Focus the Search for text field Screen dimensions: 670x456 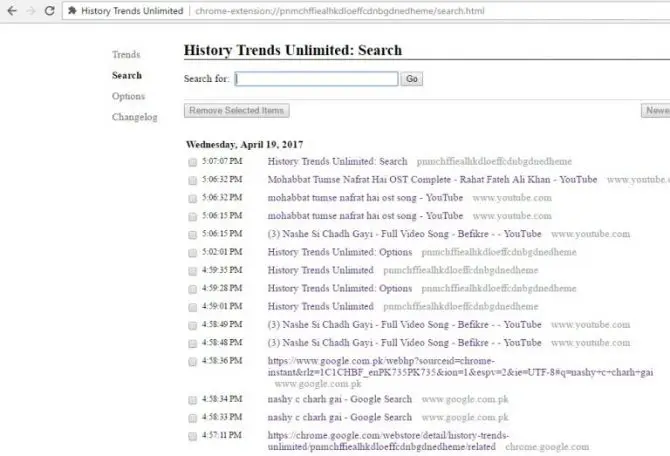[316, 79]
